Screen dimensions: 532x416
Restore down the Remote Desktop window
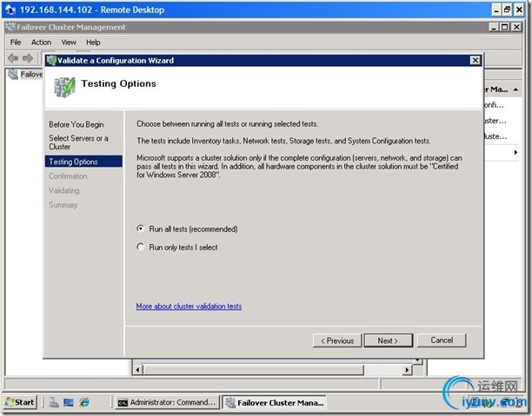click(508, 10)
